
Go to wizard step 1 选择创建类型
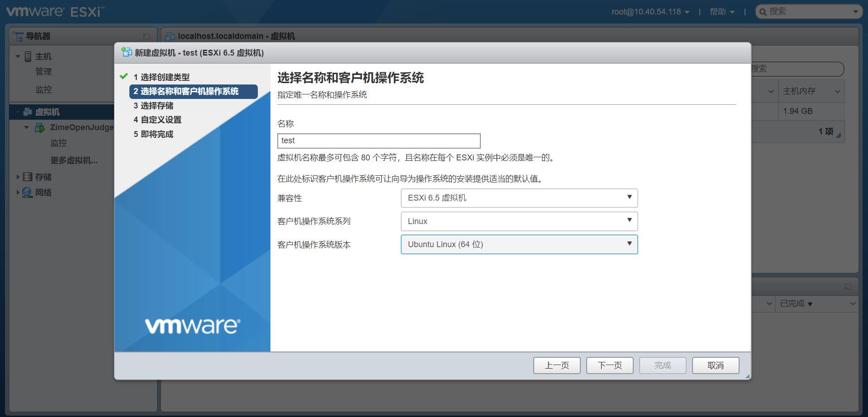coord(161,77)
